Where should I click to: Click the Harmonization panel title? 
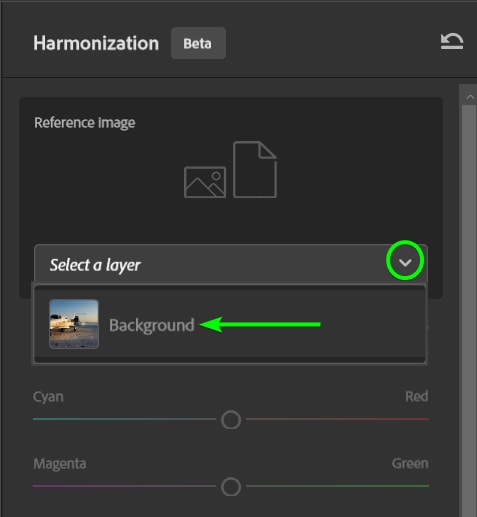coord(96,43)
